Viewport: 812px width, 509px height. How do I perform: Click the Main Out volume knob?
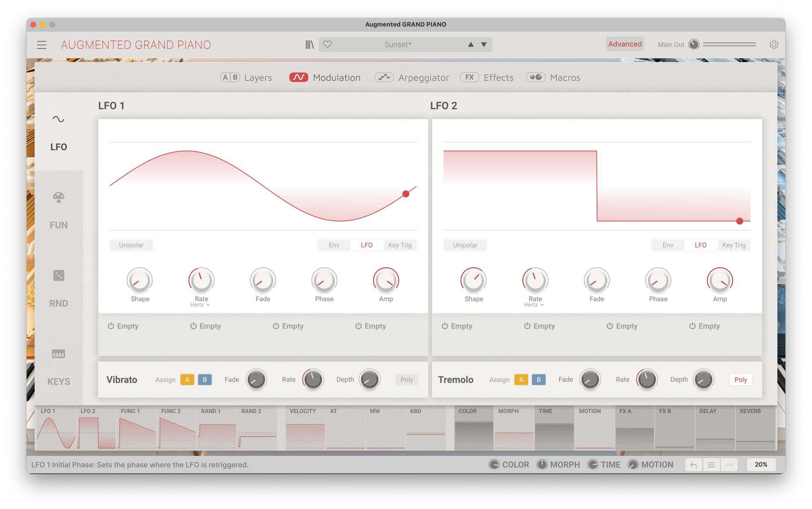tap(694, 44)
